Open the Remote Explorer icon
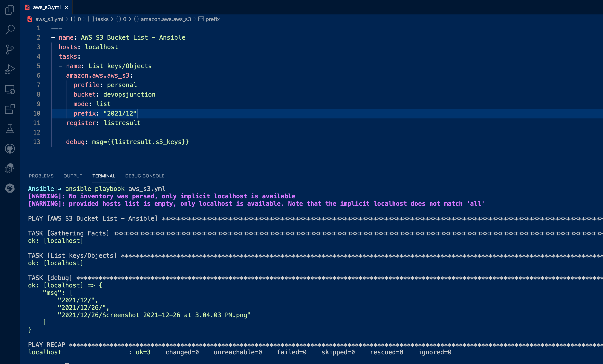Viewport: 603px width, 364px height. [x=9, y=90]
